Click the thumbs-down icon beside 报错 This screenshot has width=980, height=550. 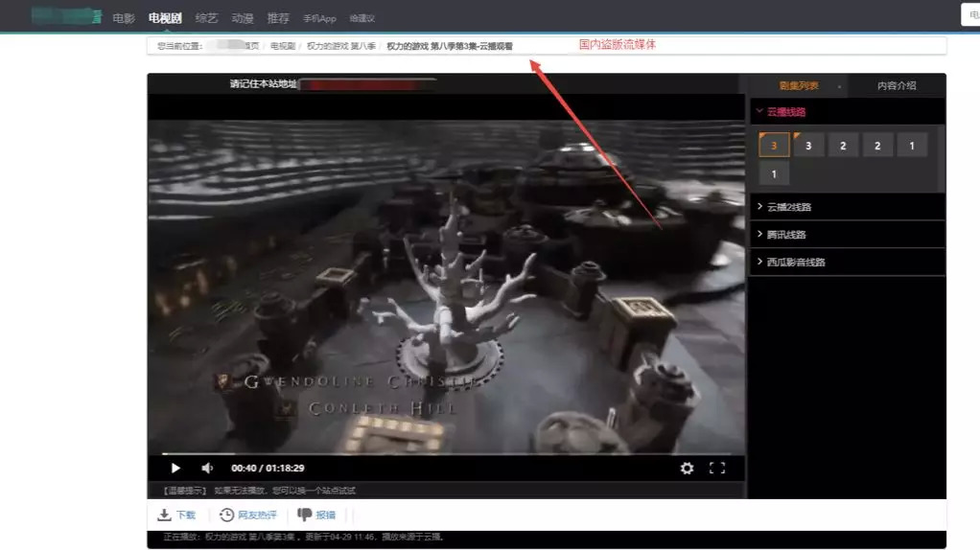304,515
